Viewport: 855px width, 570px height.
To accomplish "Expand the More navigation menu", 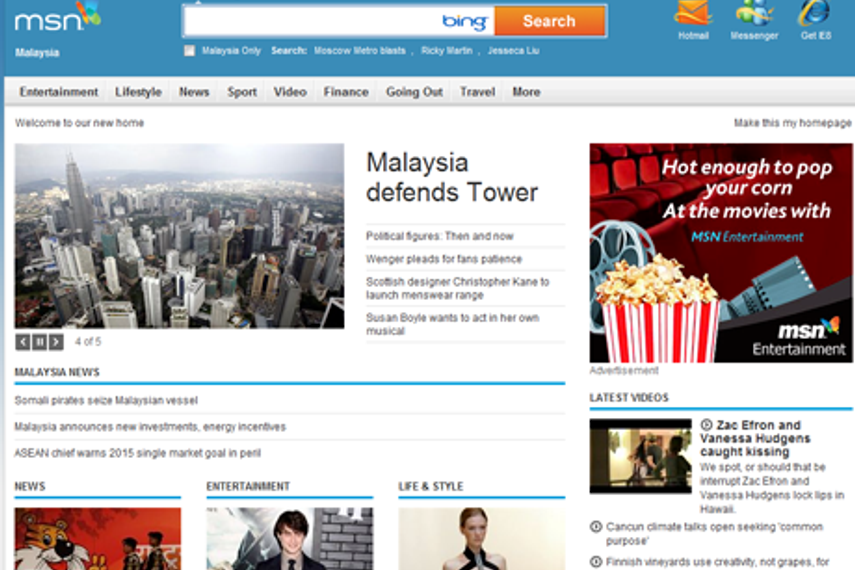I will coord(526,92).
